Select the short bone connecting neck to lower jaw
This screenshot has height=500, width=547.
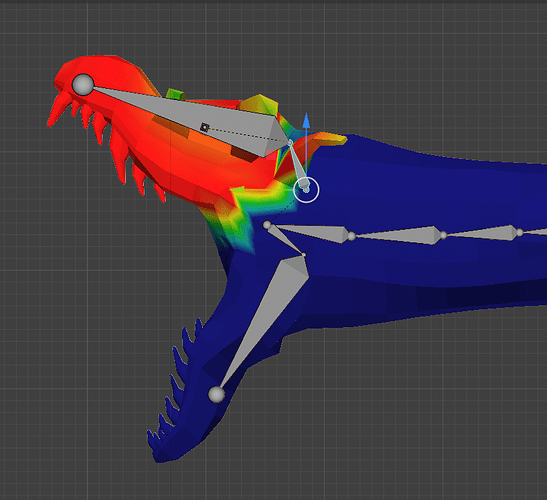pyautogui.click(x=286, y=240)
